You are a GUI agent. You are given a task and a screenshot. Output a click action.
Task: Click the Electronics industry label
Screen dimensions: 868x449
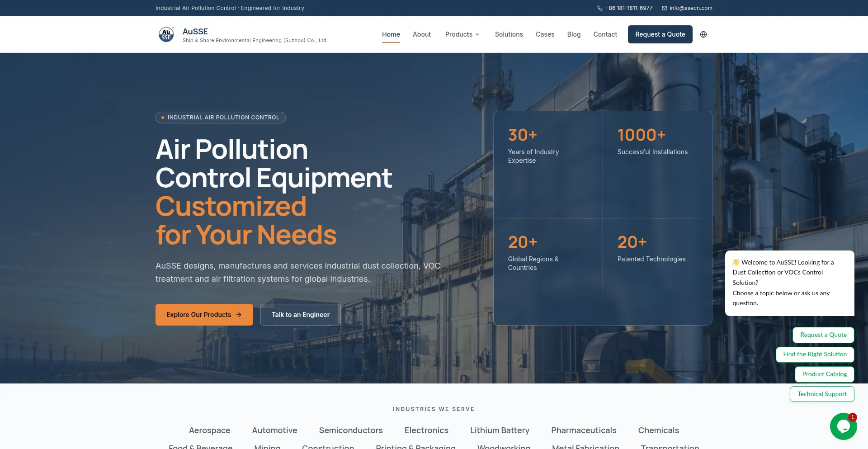tap(426, 430)
